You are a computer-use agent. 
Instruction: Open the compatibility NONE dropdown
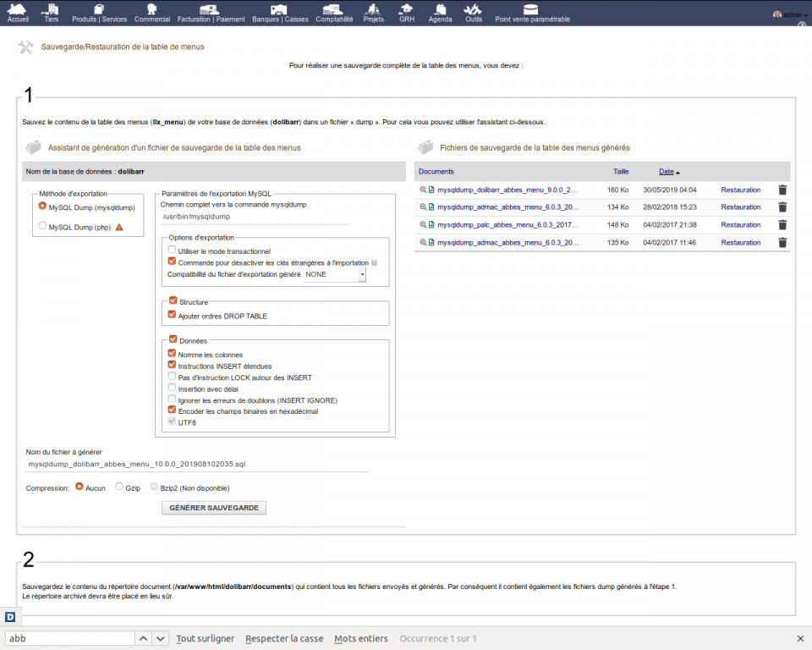(335, 274)
